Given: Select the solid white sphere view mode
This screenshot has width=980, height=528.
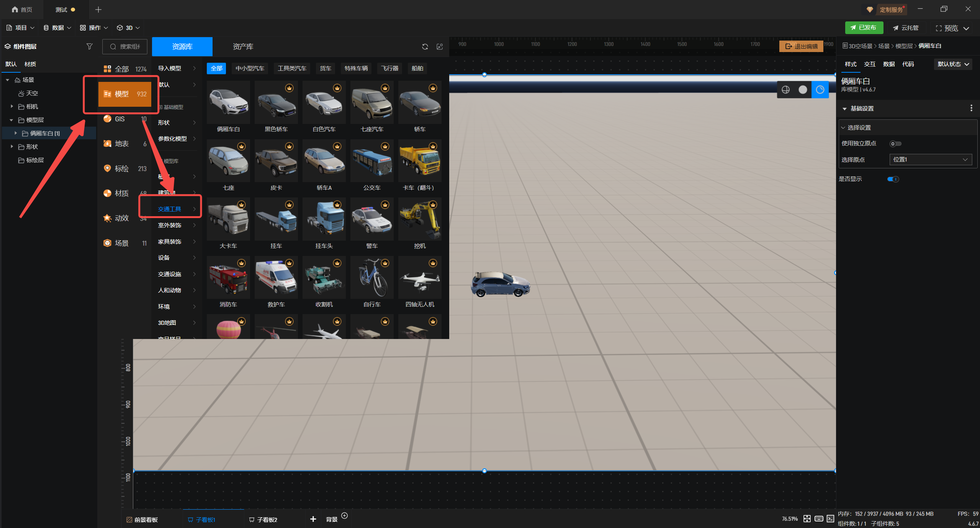Looking at the screenshot, I should click(803, 90).
